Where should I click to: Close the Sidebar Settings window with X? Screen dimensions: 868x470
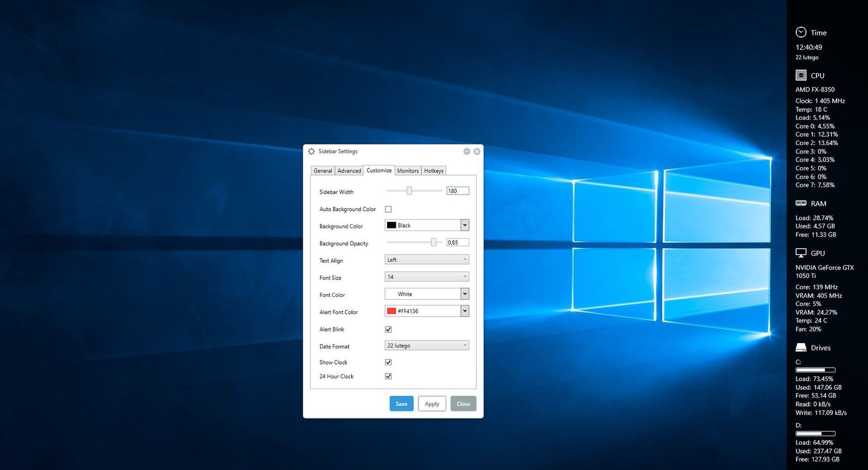[477, 151]
